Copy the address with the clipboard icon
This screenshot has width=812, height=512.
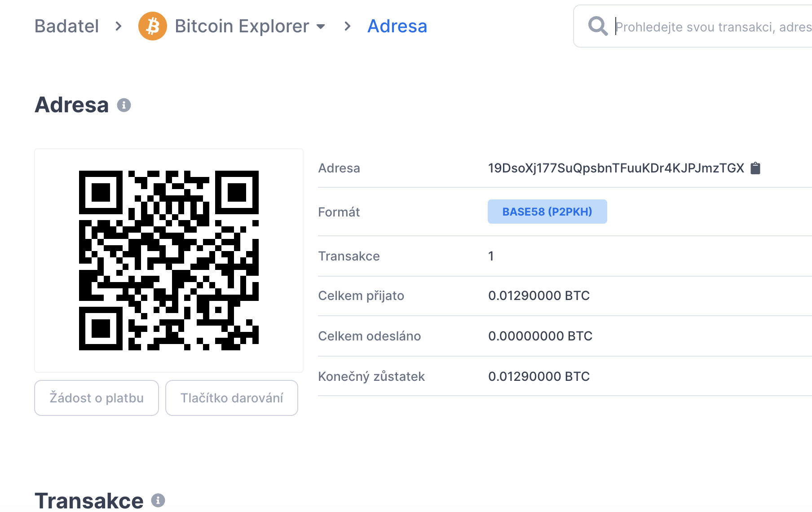(756, 168)
